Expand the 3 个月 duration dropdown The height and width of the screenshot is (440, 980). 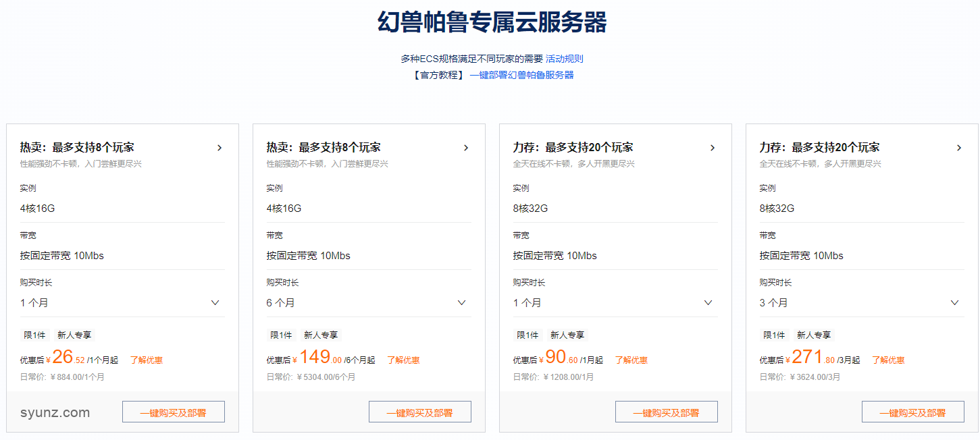click(x=862, y=303)
